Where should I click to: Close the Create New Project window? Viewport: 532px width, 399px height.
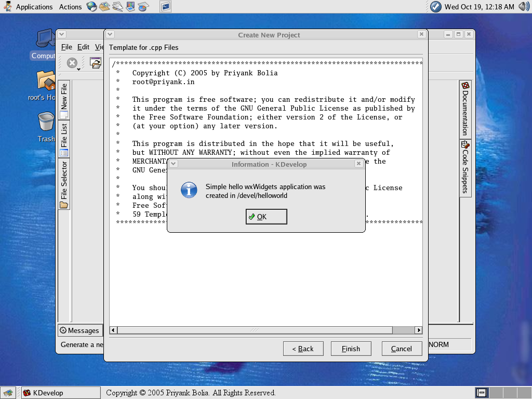point(421,34)
